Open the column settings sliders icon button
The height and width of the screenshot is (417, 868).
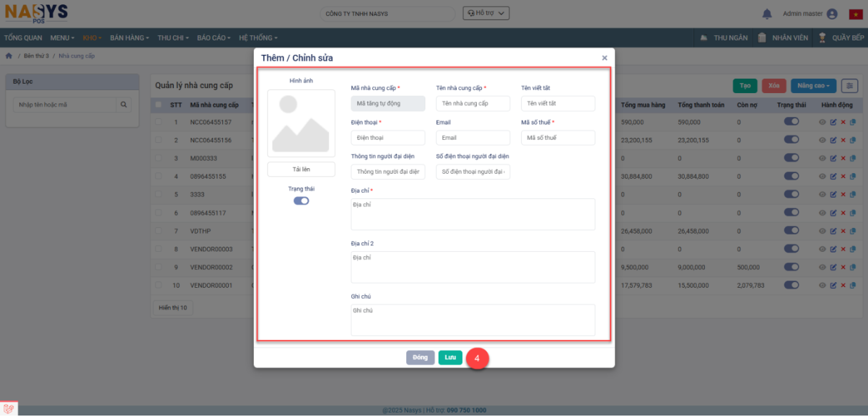(x=849, y=86)
